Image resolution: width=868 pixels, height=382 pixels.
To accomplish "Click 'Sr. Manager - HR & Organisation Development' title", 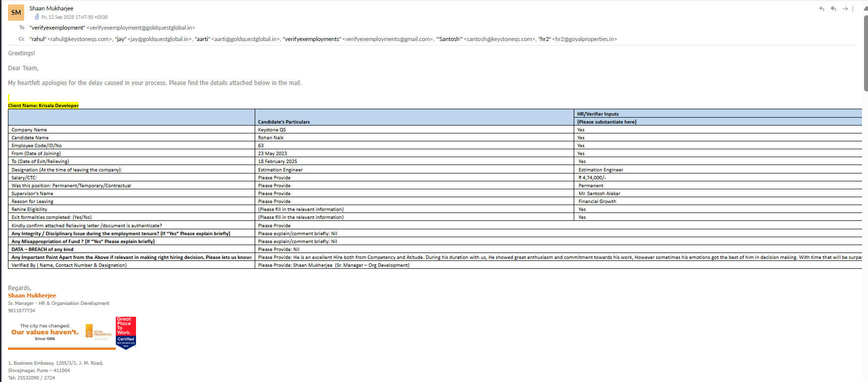I will click(59, 303).
